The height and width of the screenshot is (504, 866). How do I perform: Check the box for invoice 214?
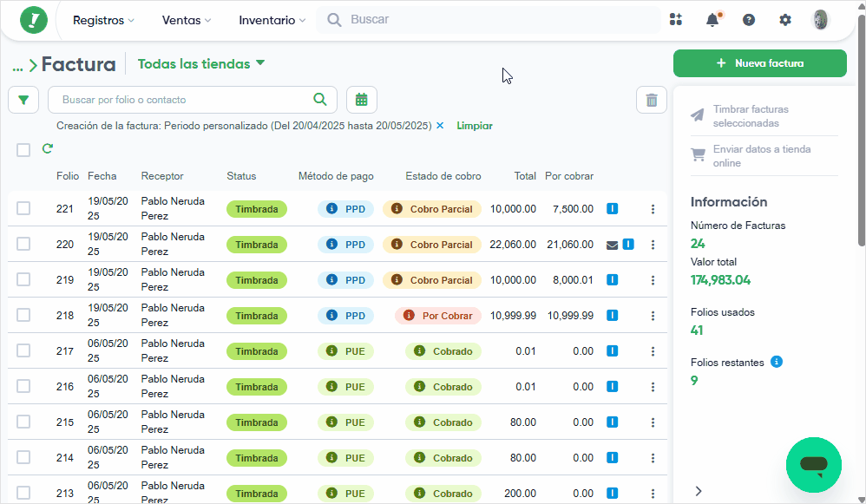coord(23,457)
